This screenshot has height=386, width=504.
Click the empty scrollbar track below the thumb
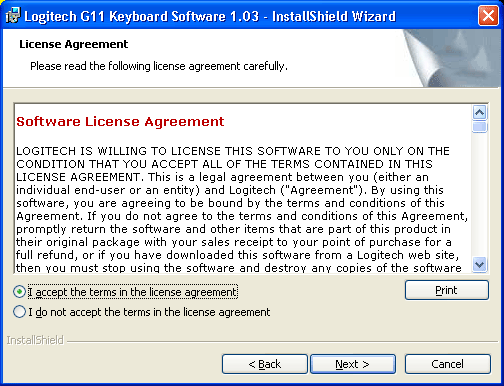pyautogui.click(x=479, y=195)
